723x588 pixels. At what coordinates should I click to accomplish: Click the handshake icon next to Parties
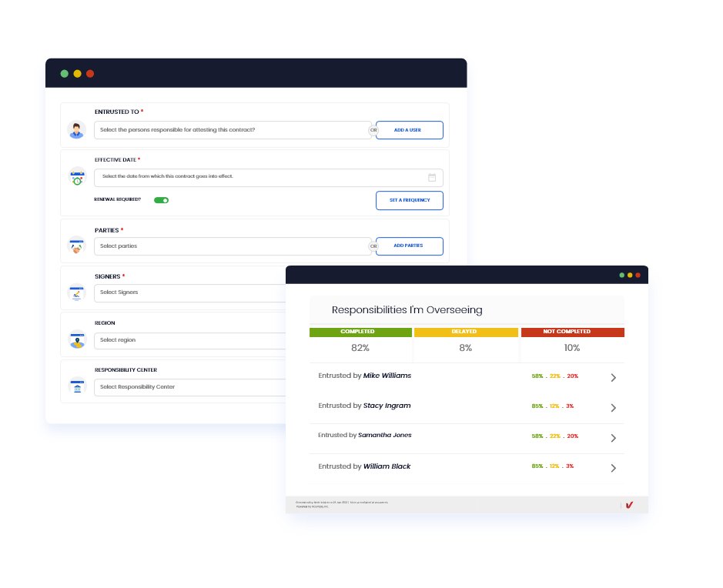pos(76,246)
